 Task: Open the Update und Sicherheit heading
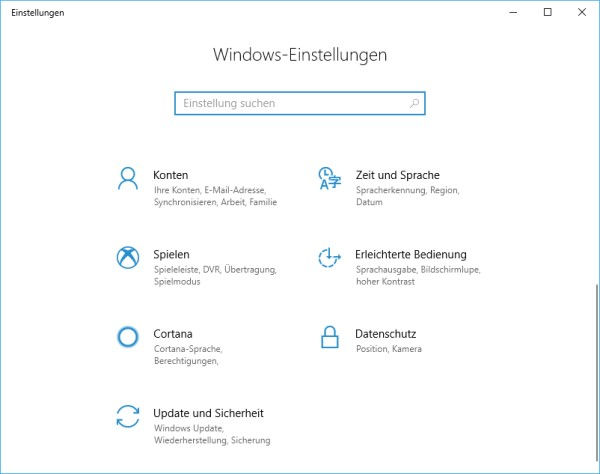click(x=209, y=413)
